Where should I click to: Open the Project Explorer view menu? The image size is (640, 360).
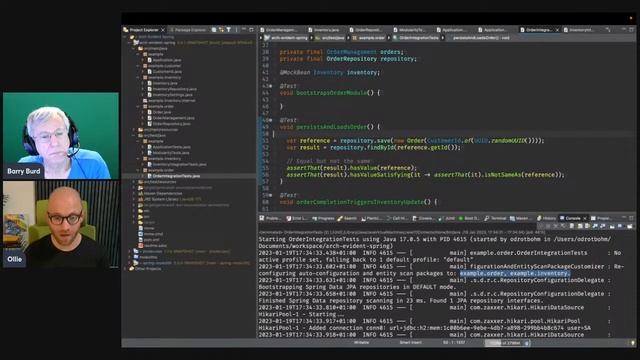[x=236, y=30]
